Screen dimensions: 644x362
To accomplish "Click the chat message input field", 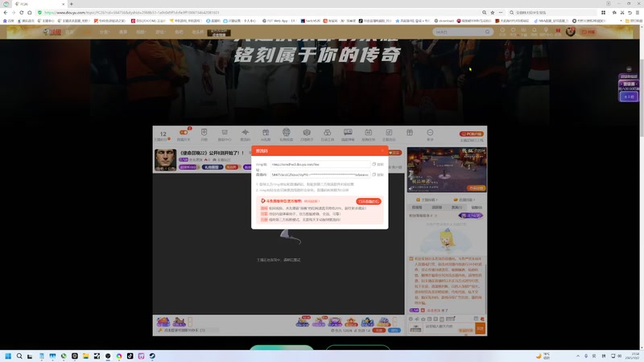I will coord(448,328).
